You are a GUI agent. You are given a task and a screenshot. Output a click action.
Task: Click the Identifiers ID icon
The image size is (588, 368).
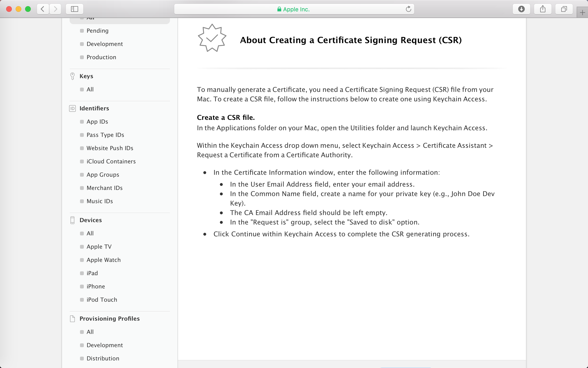pyautogui.click(x=72, y=108)
